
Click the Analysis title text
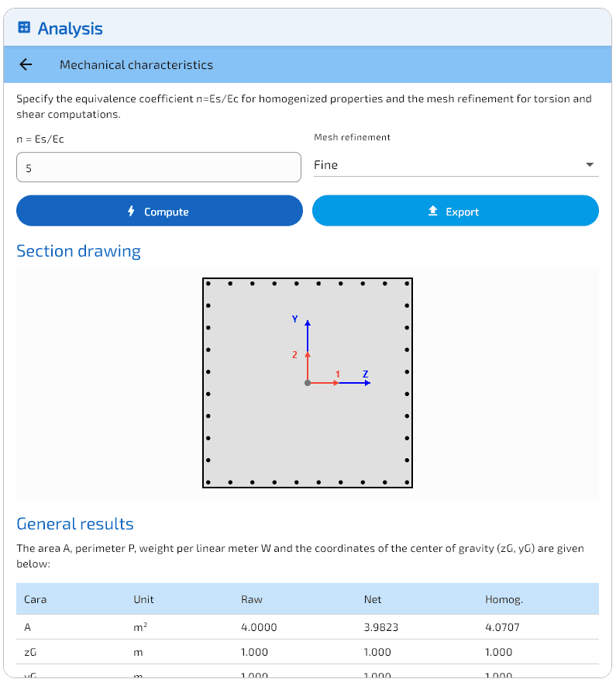pyautogui.click(x=71, y=29)
